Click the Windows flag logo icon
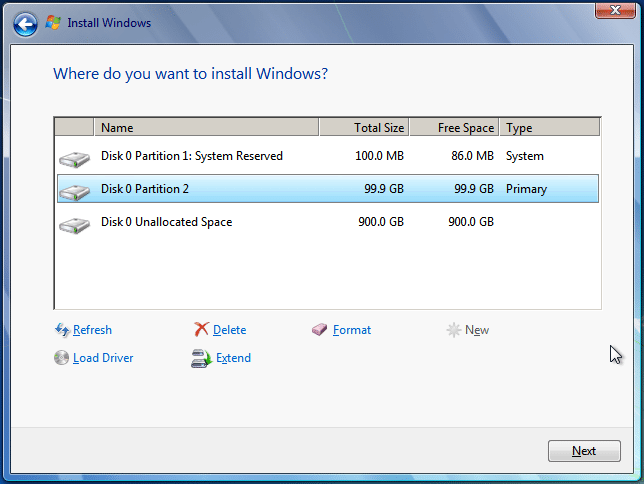The image size is (644, 484). 53,23
